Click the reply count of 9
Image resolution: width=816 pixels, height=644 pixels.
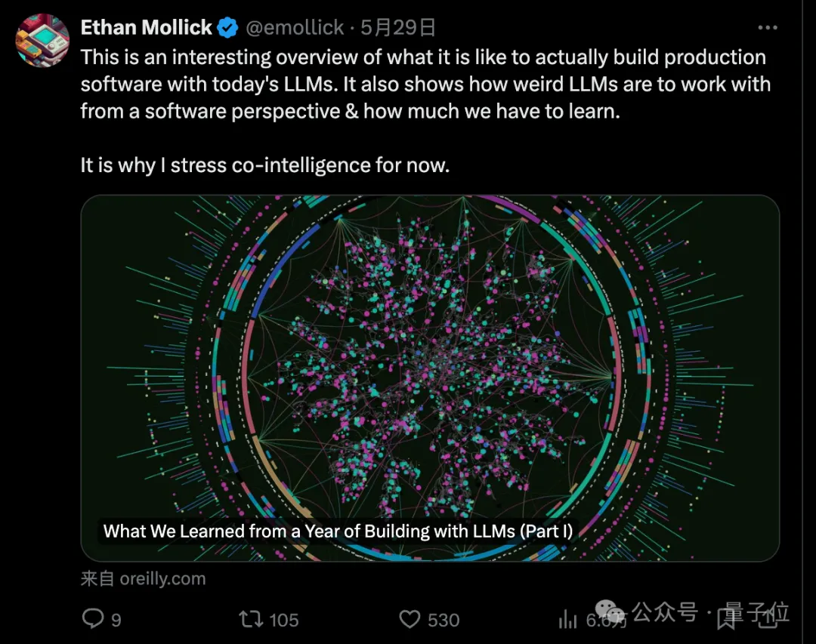point(116,620)
